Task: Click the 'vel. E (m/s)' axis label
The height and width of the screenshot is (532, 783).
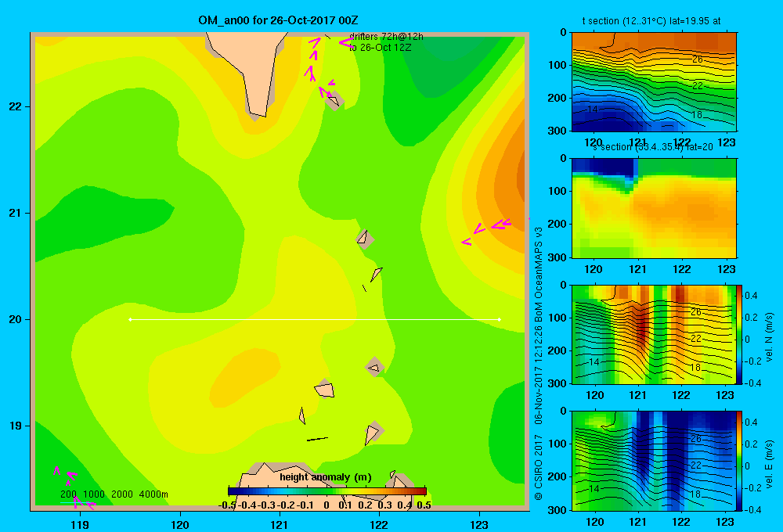Action: click(x=770, y=464)
